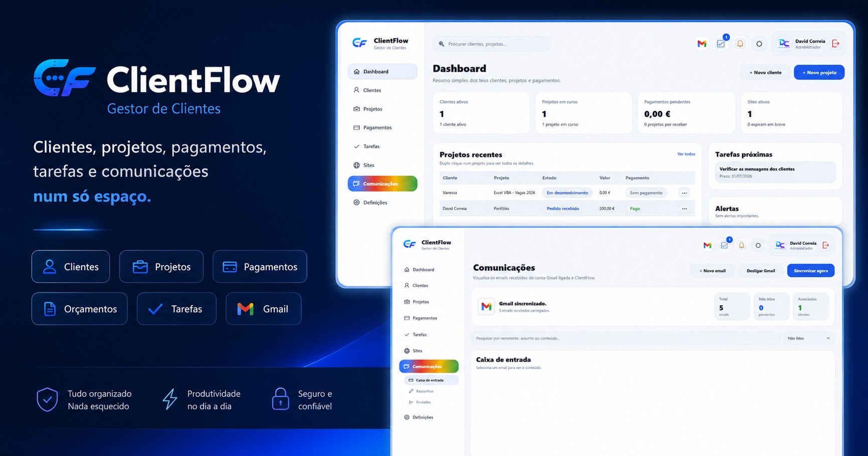Viewport: 868px width, 456px height.
Task: Open row options for David Correia Portfólio project
Action: (x=684, y=209)
